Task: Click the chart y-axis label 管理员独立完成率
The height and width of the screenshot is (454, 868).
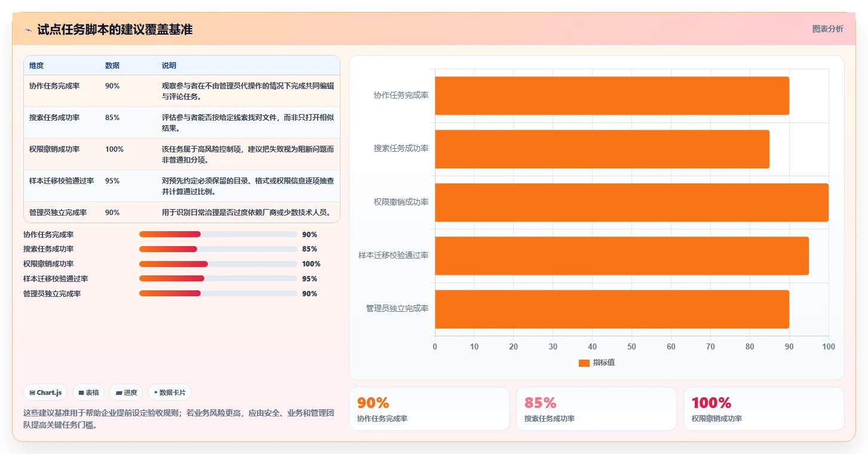Action: point(397,309)
